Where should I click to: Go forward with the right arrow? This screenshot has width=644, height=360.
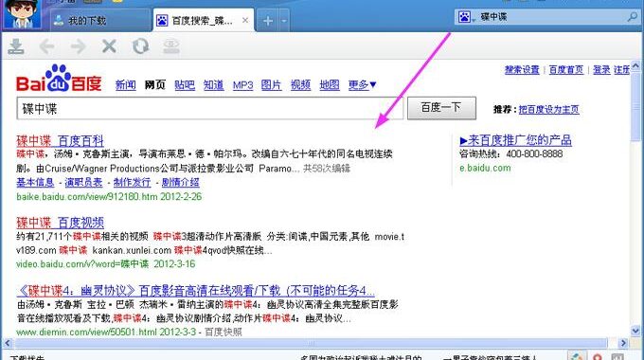click(x=78, y=46)
